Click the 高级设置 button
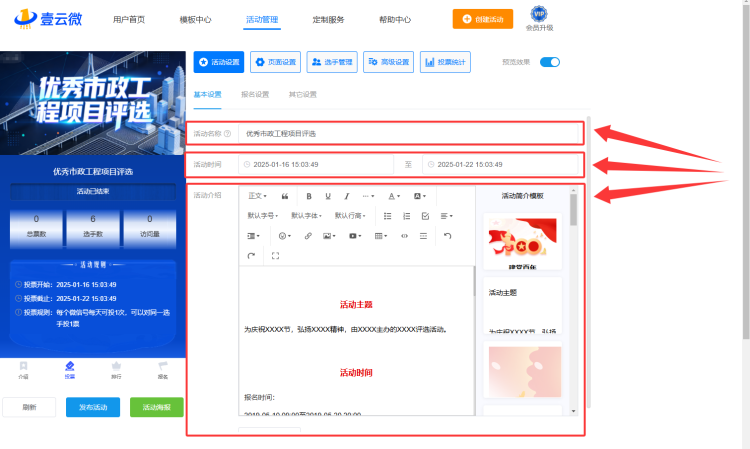This screenshot has height=449, width=750. coord(388,62)
